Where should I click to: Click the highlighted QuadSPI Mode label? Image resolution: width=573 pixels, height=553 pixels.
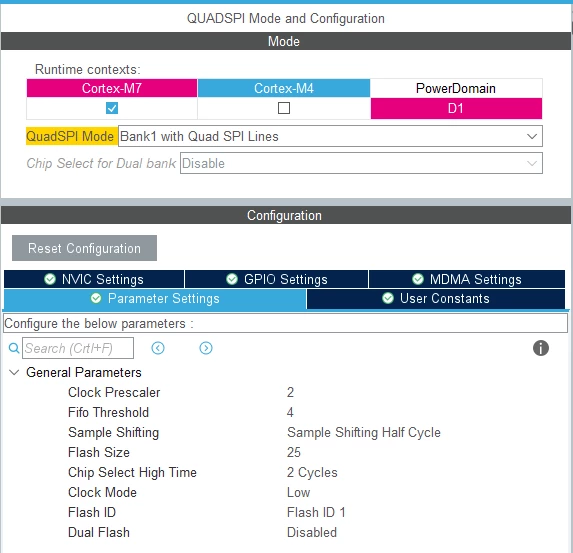72,136
